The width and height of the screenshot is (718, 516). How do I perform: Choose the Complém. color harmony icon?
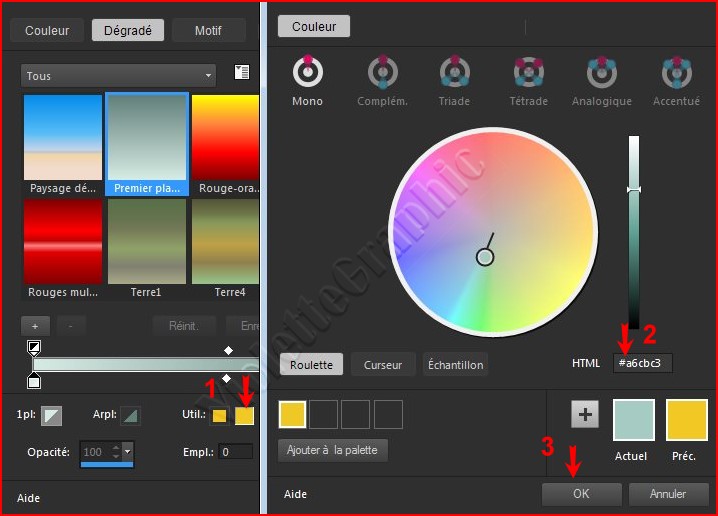382,72
